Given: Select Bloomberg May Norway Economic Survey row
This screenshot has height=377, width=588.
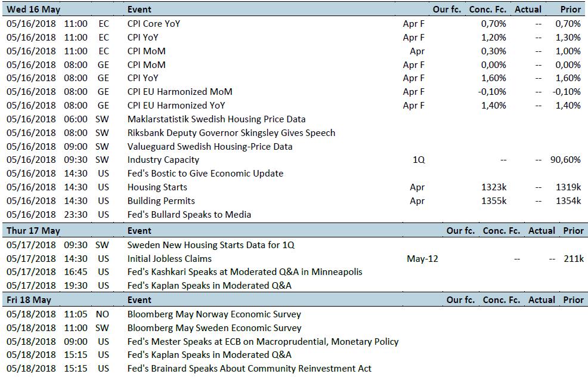Looking at the screenshot, I should pos(294,314).
